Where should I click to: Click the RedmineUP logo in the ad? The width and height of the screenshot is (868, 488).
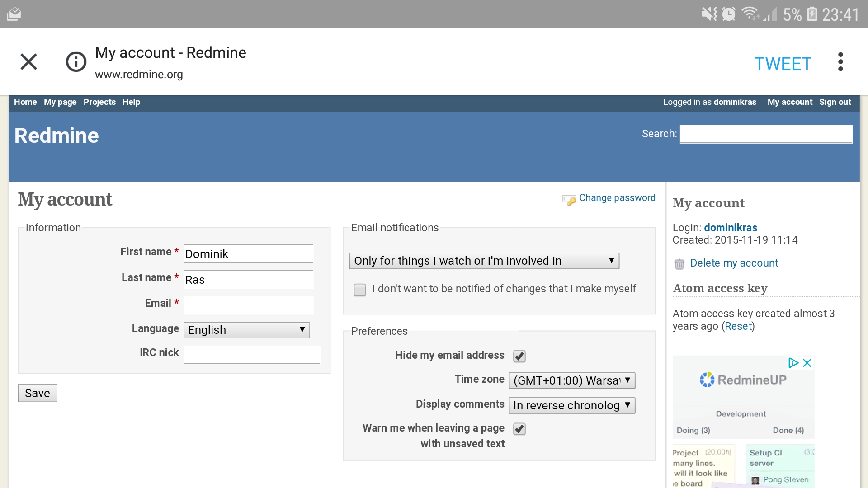coord(743,380)
